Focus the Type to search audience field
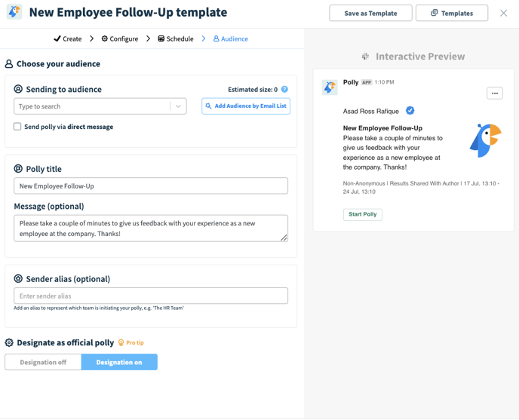The image size is (519, 420). pos(100,106)
